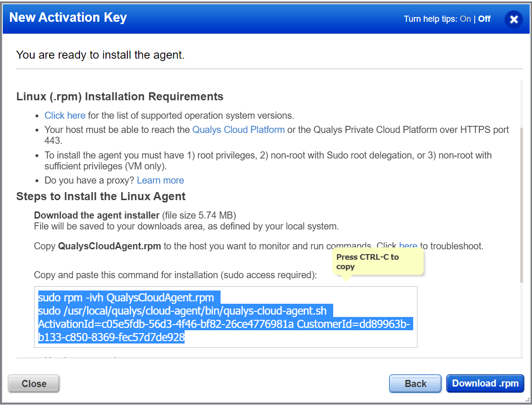The width and height of the screenshot is (532, 405).
Task: Click the bold 'Download the agent installer' text
Action: click(97, 216)
